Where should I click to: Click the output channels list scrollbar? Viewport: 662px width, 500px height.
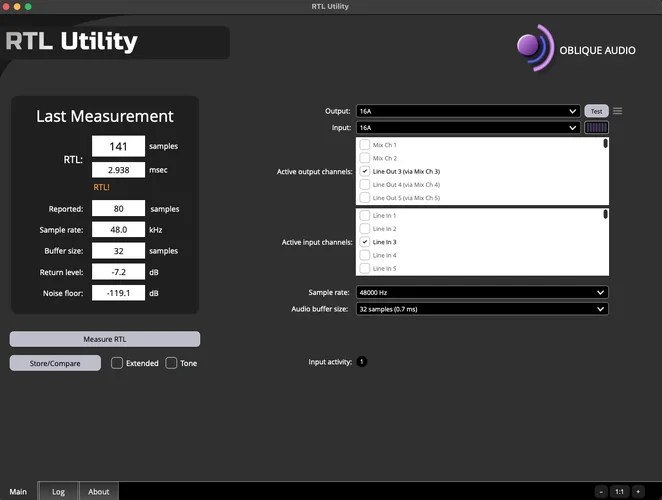[x=605, y=144]
